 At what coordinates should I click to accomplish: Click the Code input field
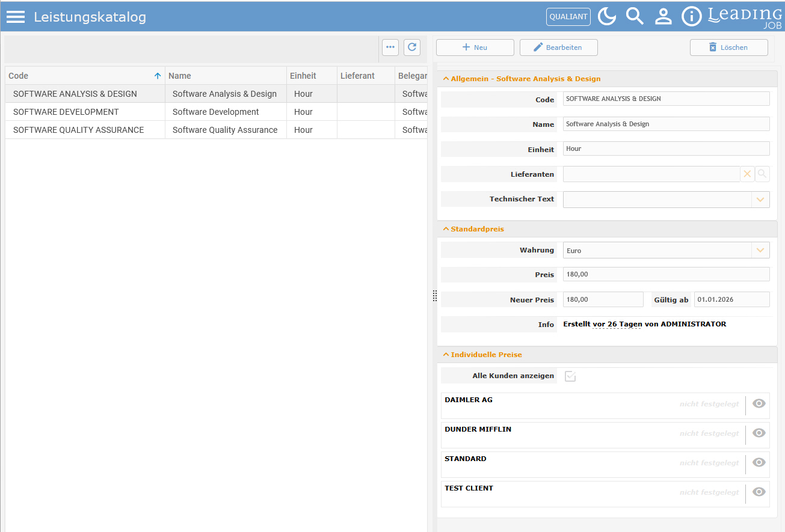(x=666, y=99)
